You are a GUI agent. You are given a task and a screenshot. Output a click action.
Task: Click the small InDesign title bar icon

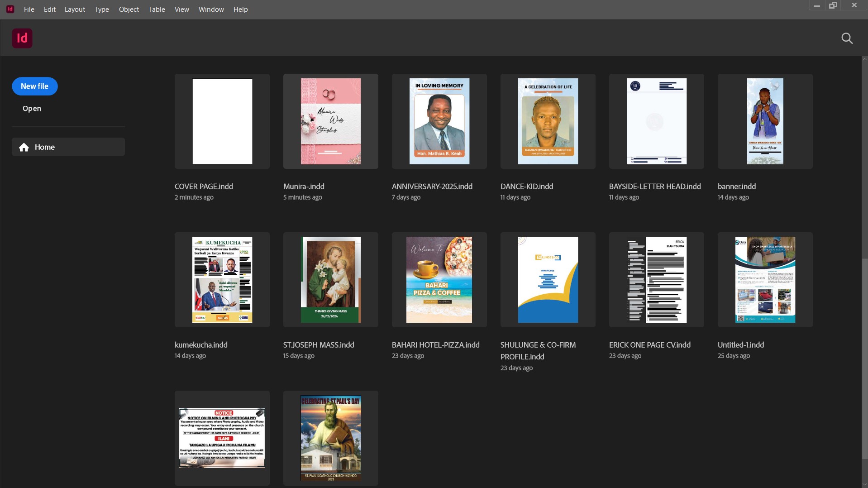[10, 9]
